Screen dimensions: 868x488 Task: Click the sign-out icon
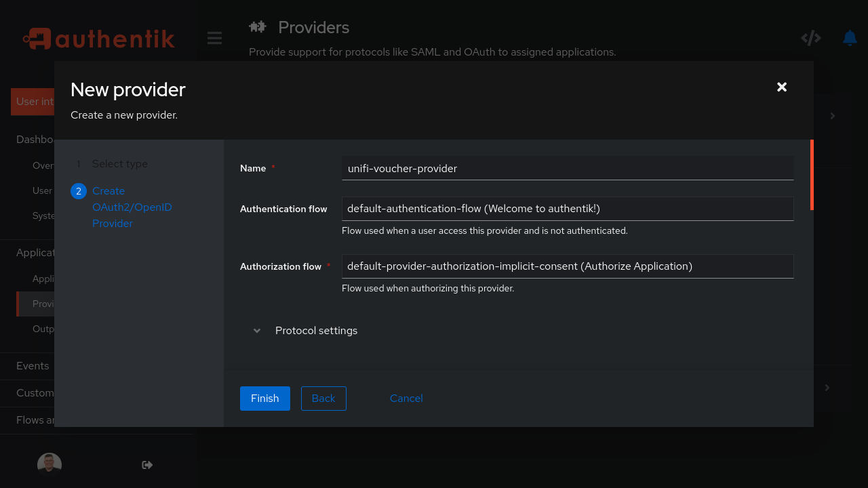click(x=146, y=464)
